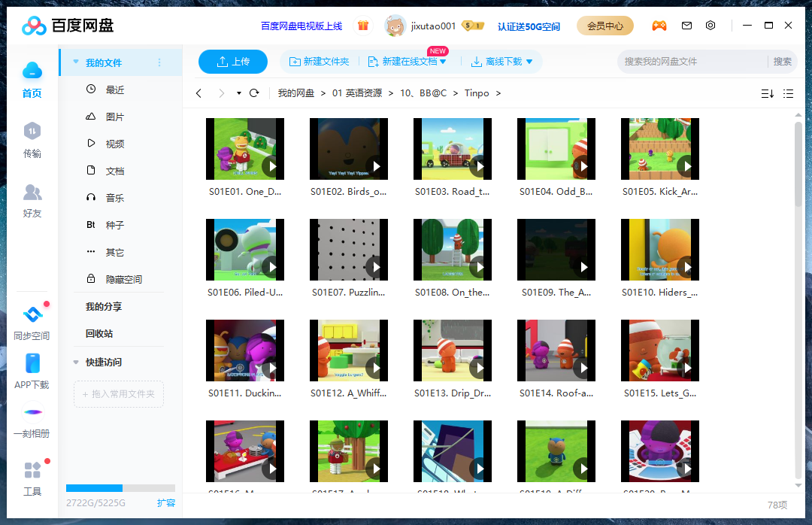Go to 01 英语资源 breadcrumb
Viewport: 812px width, 525px height.
click(357, 93)
